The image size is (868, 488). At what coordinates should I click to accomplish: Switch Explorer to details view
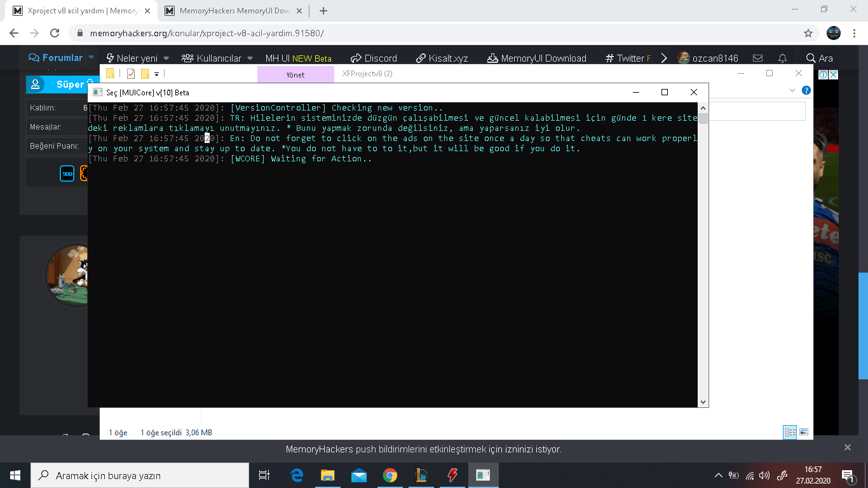tap(790, 432)
